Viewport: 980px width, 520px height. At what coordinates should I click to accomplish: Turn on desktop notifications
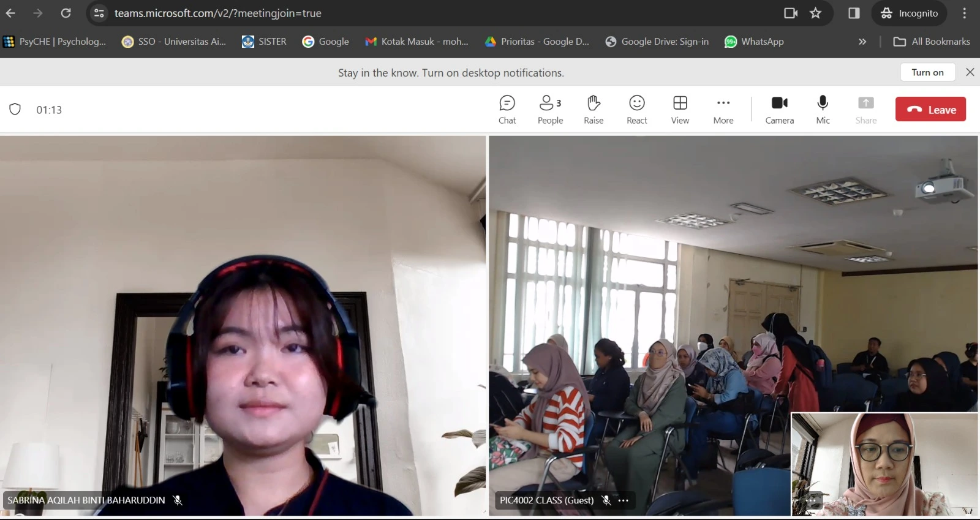(x=927, y=72)
